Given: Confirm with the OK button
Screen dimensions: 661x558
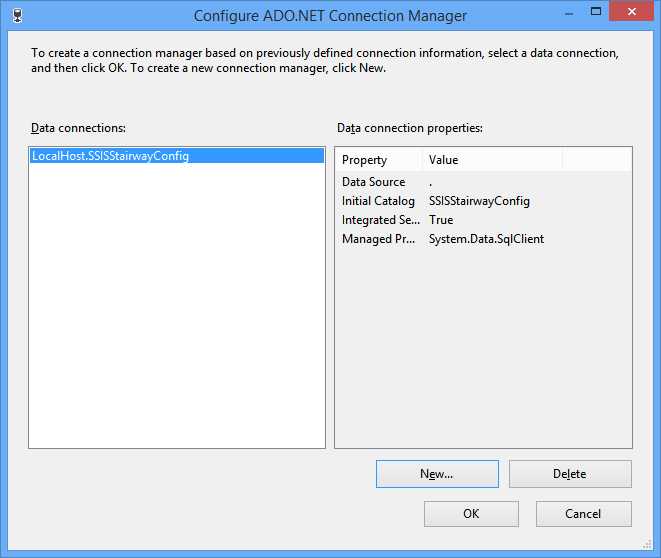Looking at the screenshot, I should (471, 514).
